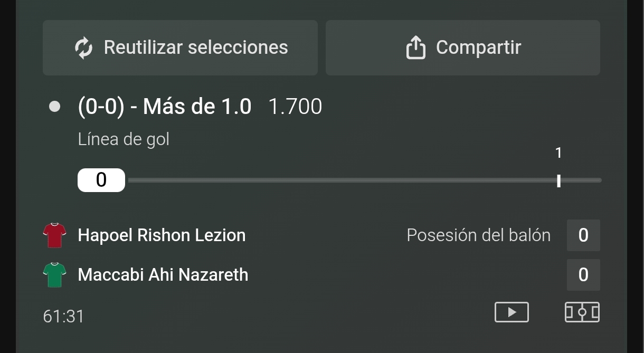This screenshot has height=353, width=644.
Task: Click Hapoel Rishon Lezion score box
Action: pos(583,235)
